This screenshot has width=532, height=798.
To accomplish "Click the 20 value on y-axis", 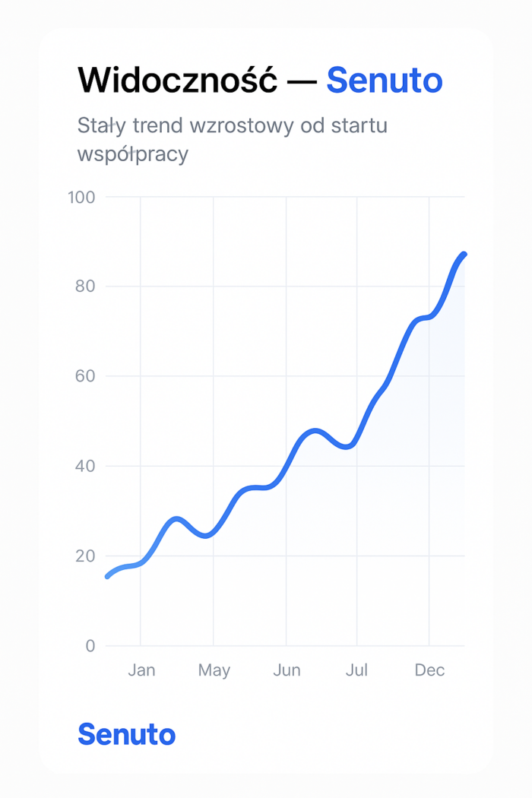I will coord(85,556).
